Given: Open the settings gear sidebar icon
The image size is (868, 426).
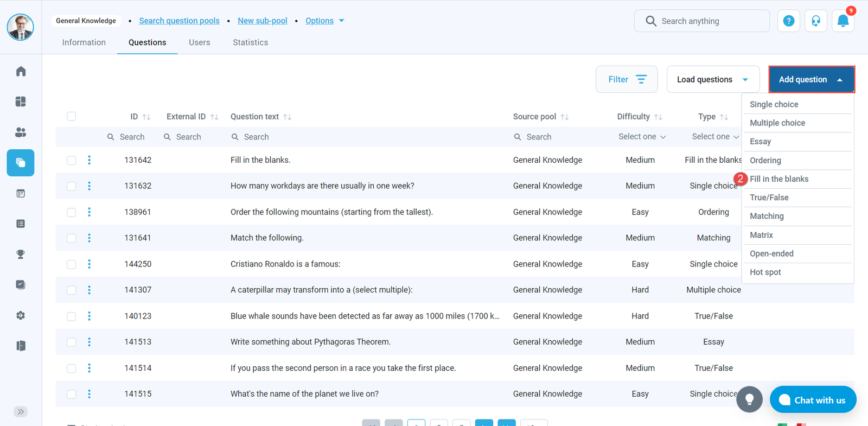Looking at the screenshot, I should click(21, 315).
